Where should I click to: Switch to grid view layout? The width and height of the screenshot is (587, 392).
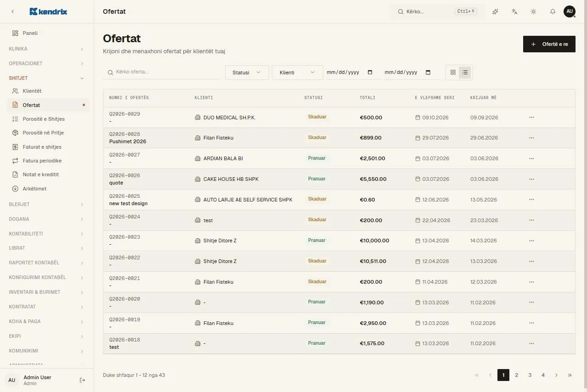click(453, 73)
